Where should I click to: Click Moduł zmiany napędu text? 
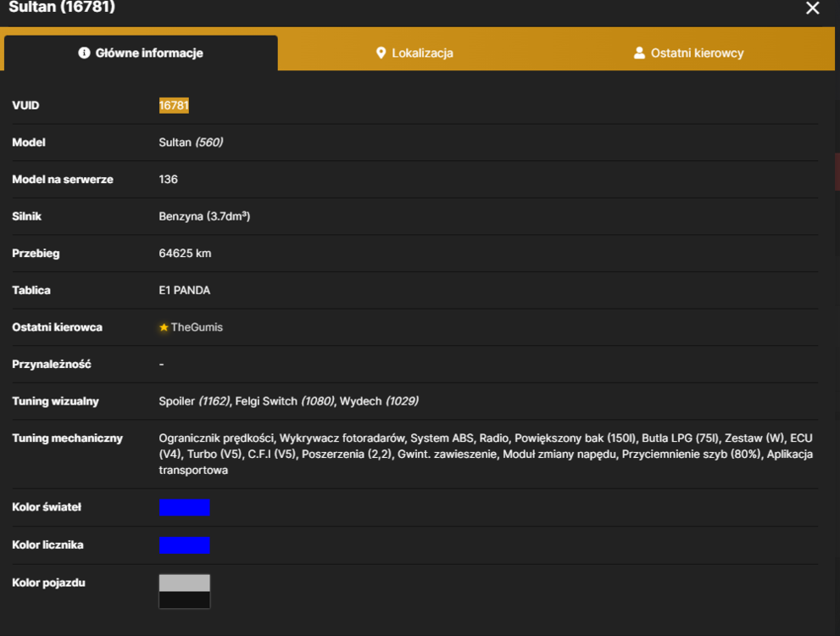click(x=561, y=455)
